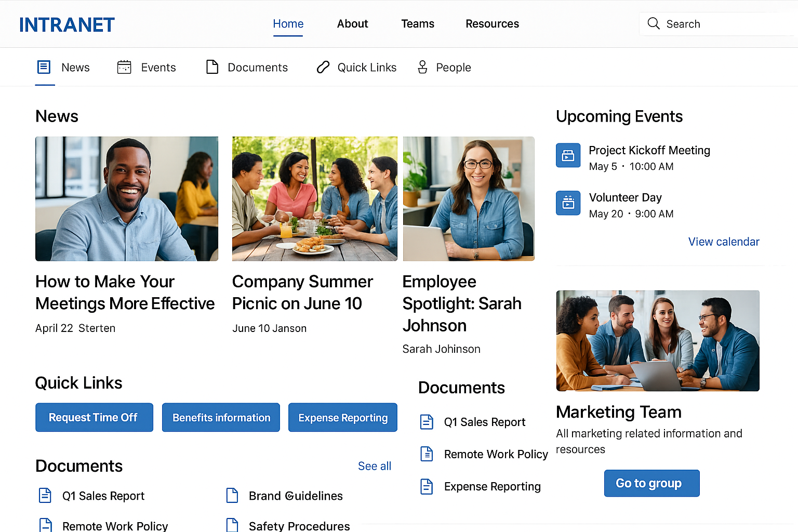Click the Brand Guidelines document icon
Viewport: 798px width, 532px height.
point(232,496)
